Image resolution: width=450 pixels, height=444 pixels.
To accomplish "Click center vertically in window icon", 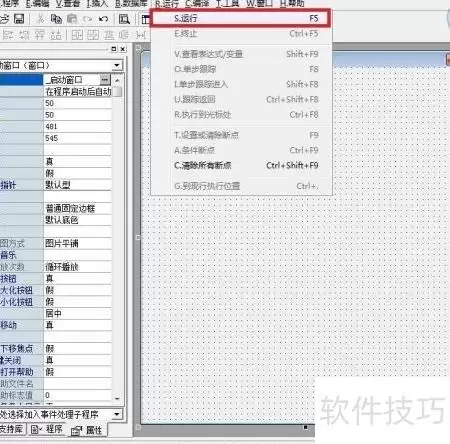I will pyautogui.click(x=93, y=35).
